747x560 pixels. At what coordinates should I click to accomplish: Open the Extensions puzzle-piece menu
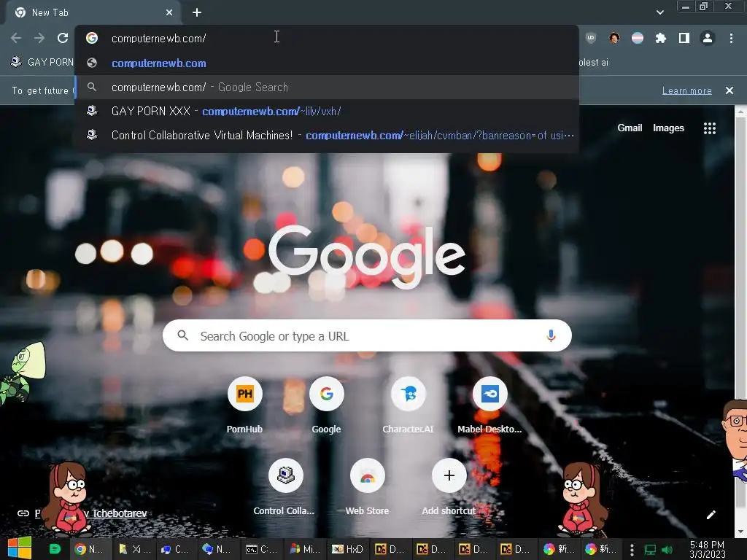(x=660, y=38)
